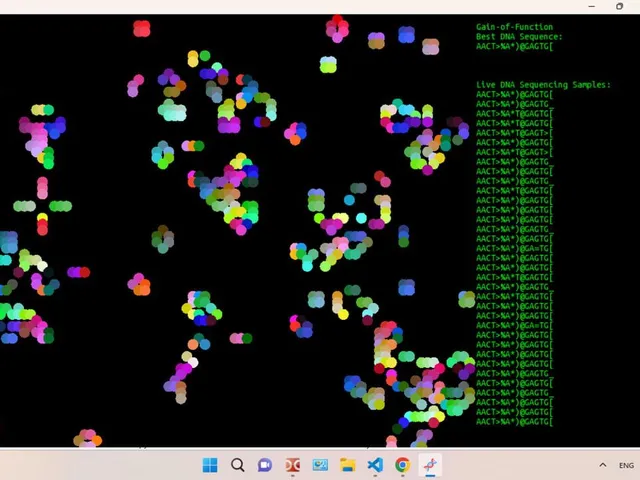Switch to Google Chrome
The width and height of the screenshot is (640, 480).
402,465
